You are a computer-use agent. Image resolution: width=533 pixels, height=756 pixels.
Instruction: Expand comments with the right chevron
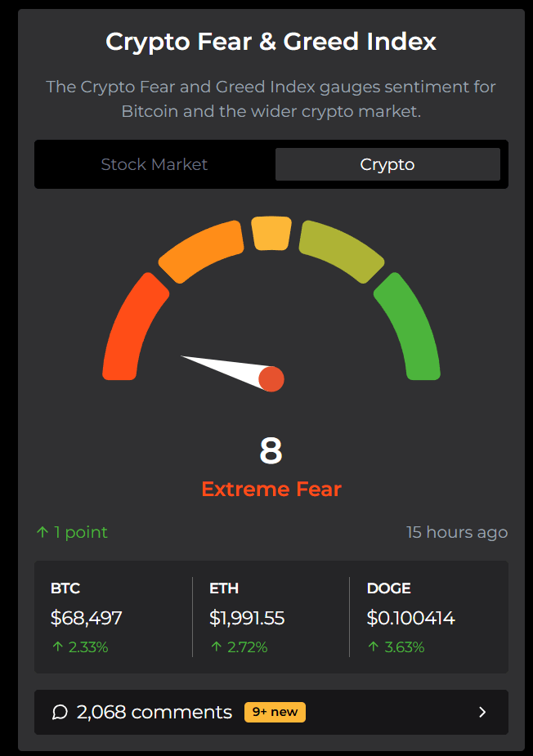click(x=482, y=712)
